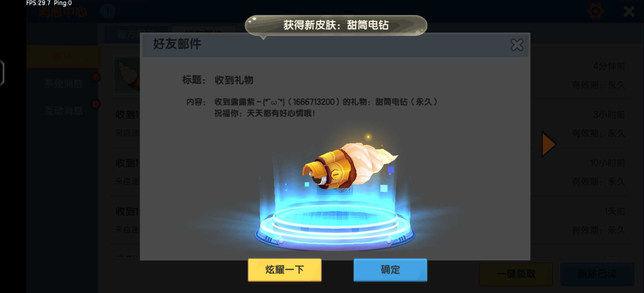Close the message center with top-right X
This screenshot has height=293, width=644.
tap(629, 11)
